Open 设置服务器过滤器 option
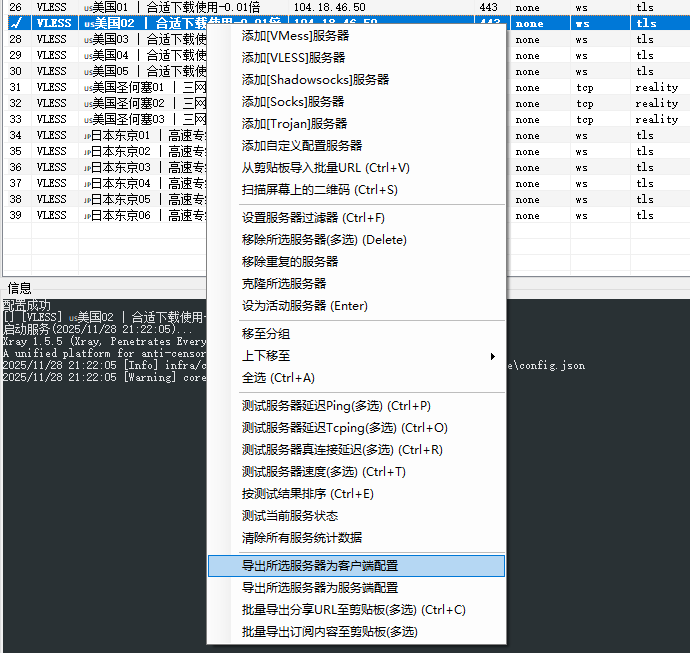The image size is (690, 653). pyautogui.click(x=313, y=217)
